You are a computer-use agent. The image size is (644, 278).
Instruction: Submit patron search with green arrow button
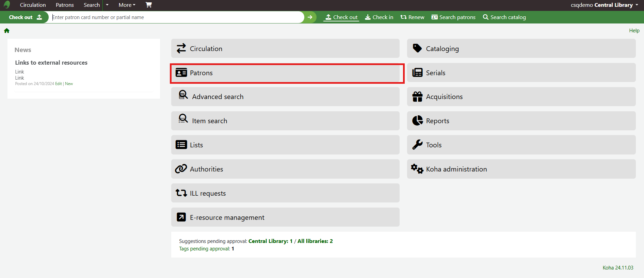click(310, 17)
